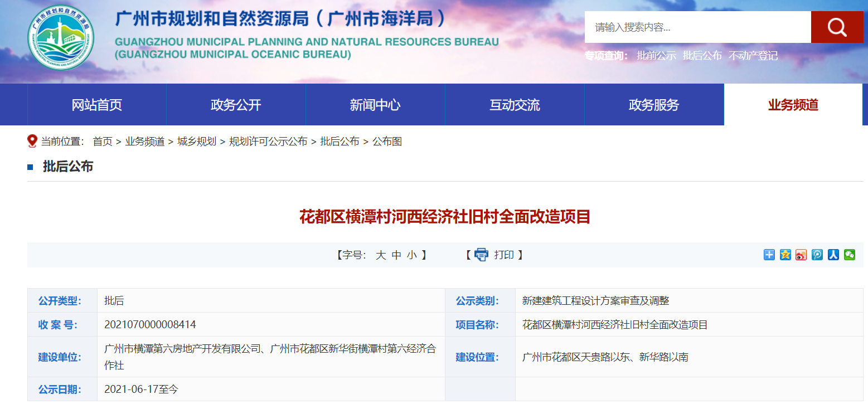Click case number 2021070000008414
This screenshot has height=409, width=868.
click(x=150, y=325)
